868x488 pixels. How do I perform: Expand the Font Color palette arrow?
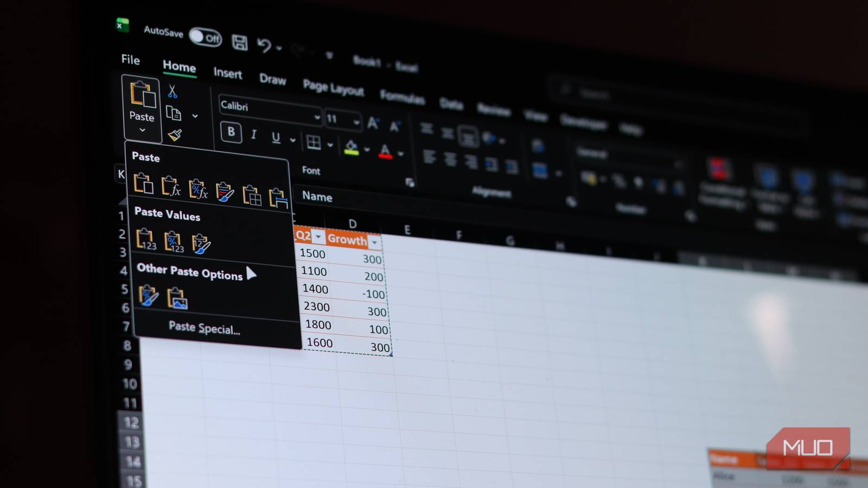coord(400,154)
